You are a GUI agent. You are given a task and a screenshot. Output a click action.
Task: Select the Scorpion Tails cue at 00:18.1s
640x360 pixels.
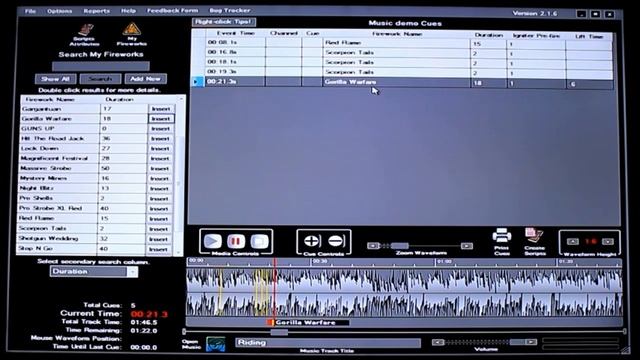click(403, 62)
